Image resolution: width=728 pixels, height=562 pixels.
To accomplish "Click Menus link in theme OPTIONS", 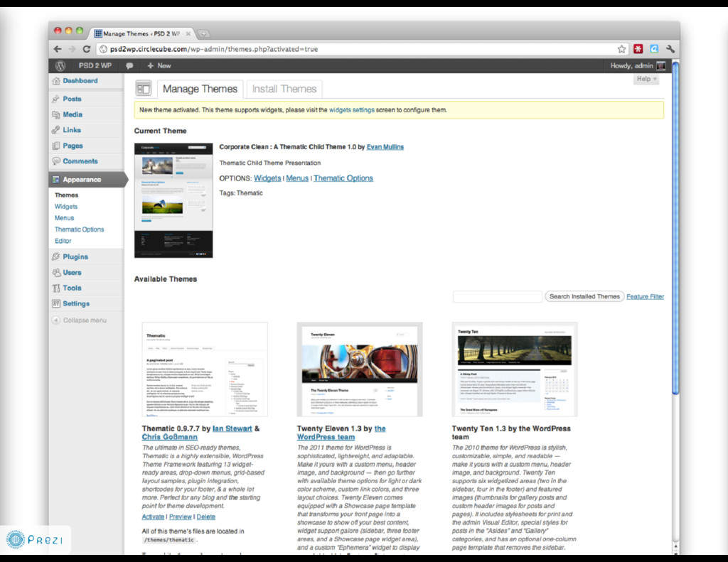I will (x=297, y=178).
